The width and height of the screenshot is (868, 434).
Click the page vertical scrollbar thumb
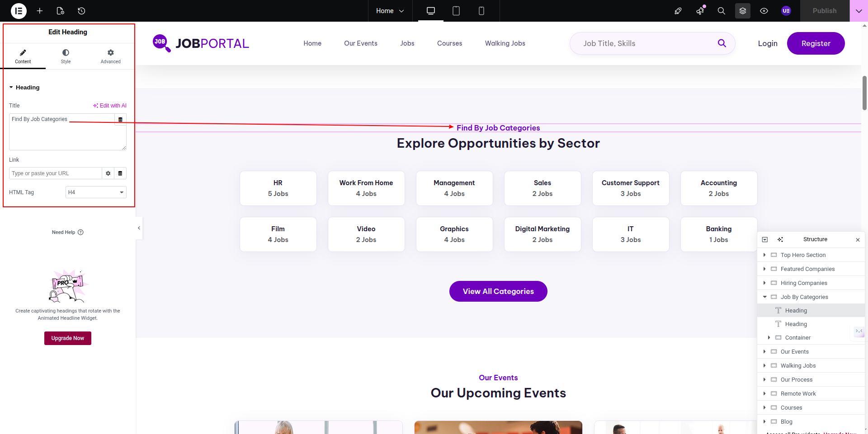864,93
